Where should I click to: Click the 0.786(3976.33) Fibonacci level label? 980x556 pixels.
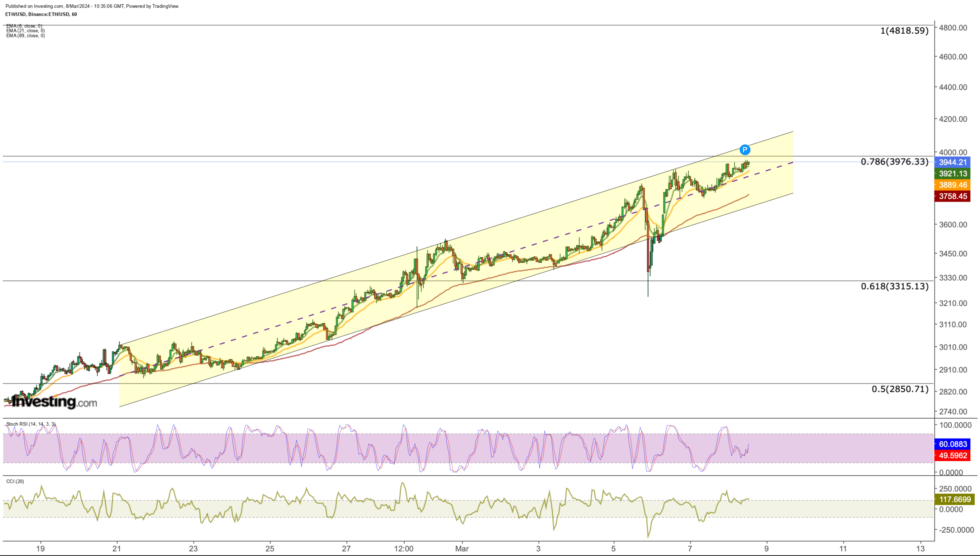895,161
